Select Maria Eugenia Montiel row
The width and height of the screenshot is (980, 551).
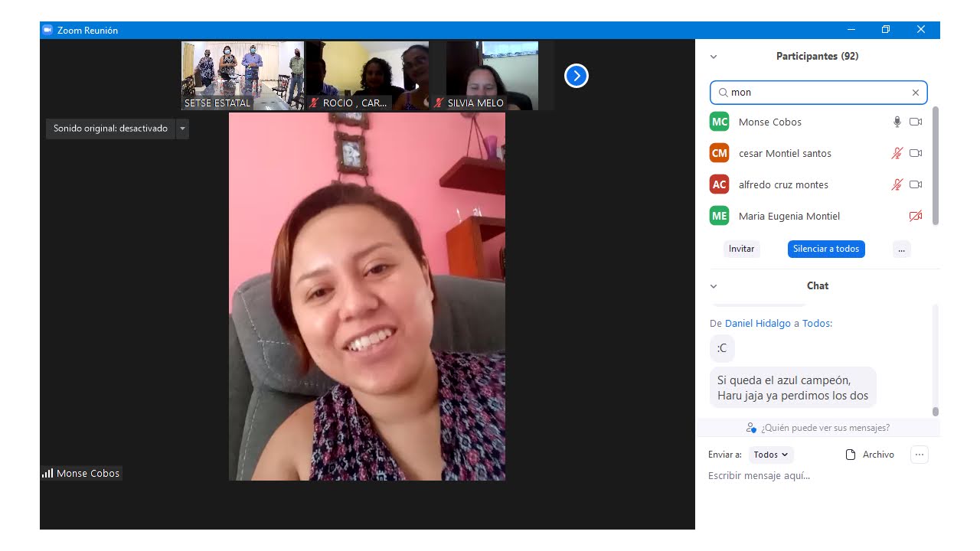tap(818, 216)
